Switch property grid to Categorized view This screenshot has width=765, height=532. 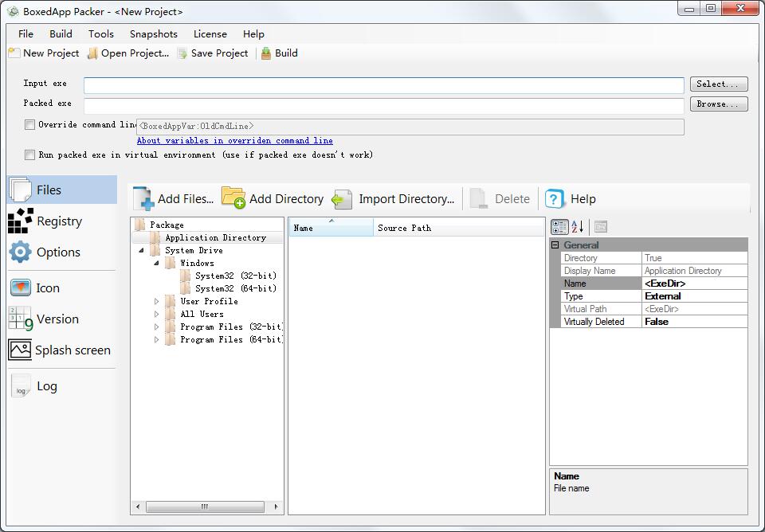[x=559, y=227]
